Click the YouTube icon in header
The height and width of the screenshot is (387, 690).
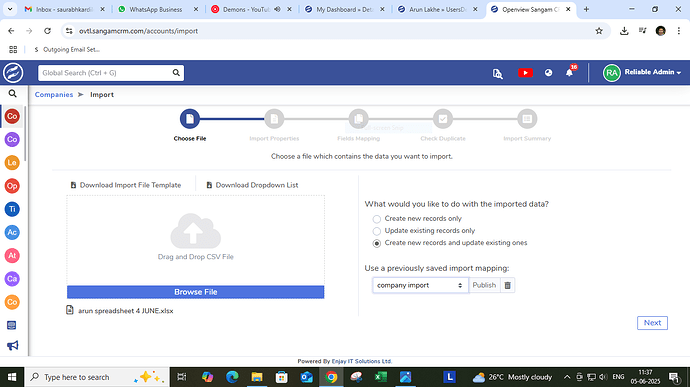click(525, 73)
